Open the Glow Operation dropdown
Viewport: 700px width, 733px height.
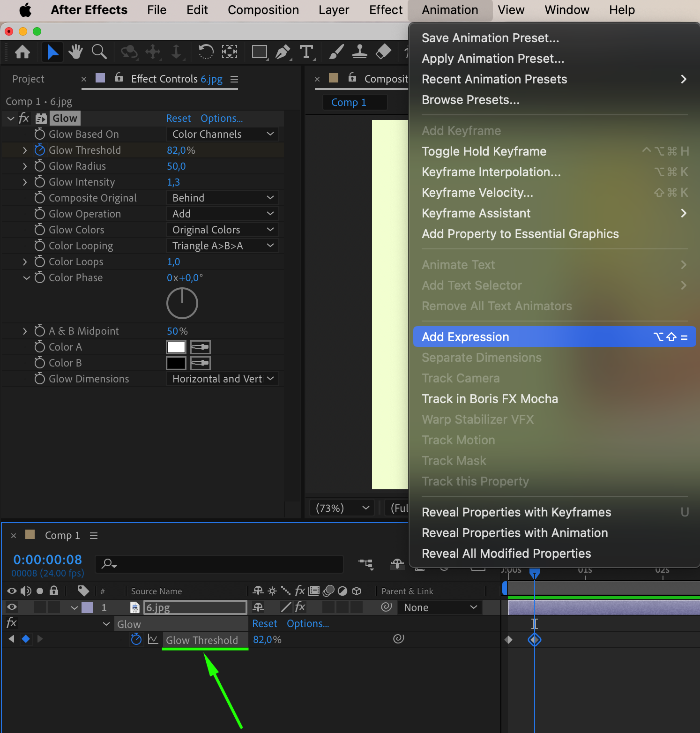pos(223,214)
